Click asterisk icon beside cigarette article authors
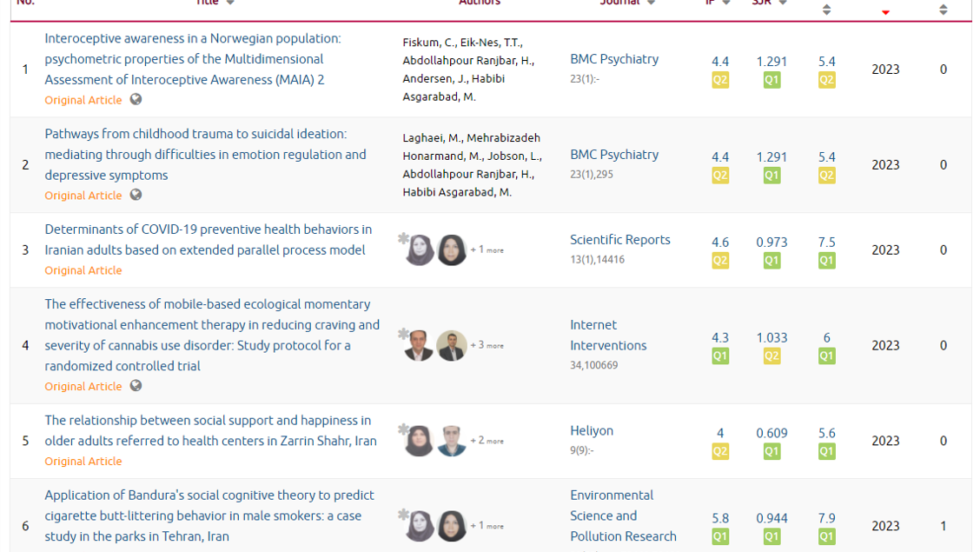980x552 pixels. click(x=403, y=515)
